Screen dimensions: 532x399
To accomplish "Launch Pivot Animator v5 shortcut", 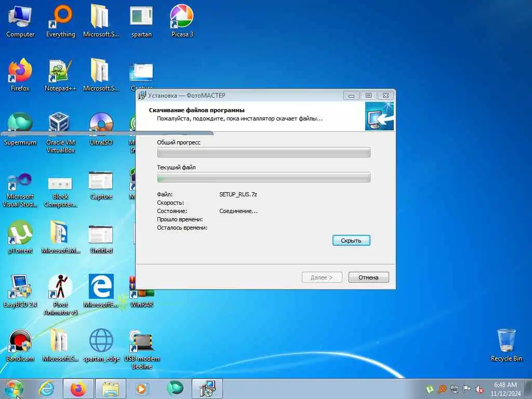I will point(60,295).
